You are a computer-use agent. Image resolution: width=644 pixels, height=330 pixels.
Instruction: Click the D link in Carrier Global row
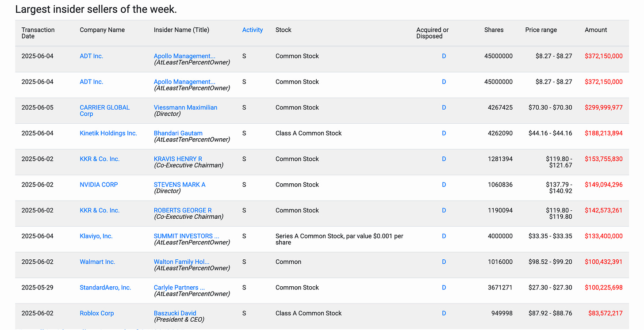444,107
